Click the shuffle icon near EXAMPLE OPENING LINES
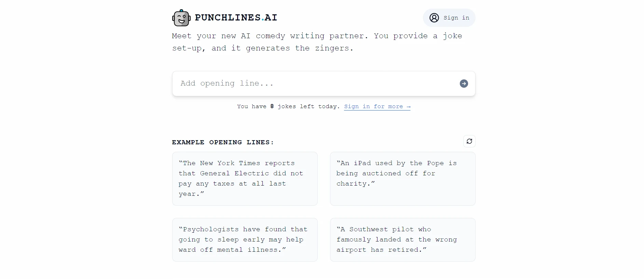This screenshot has height=279, width=644. pos(469,141)
